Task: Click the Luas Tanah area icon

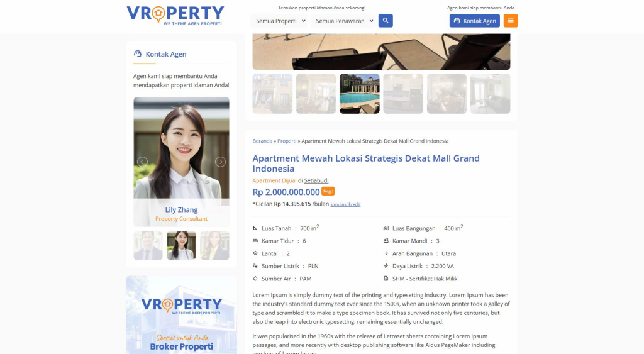Action: (x=255, y=228)
